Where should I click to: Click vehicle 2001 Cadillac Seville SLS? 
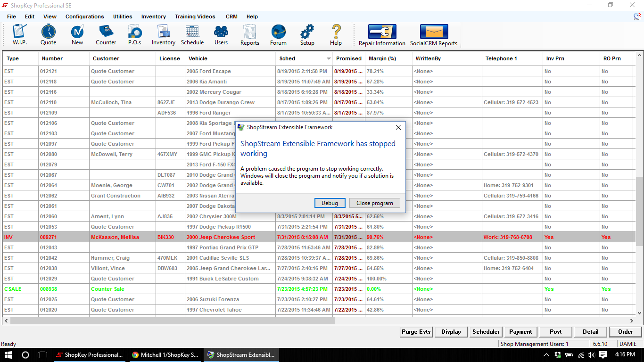point(218,258)
